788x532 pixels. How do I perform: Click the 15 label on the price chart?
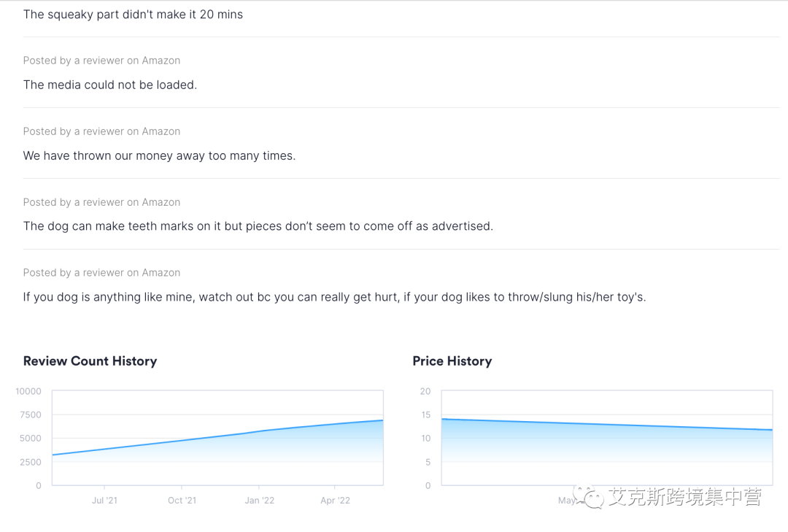point(425,415)
